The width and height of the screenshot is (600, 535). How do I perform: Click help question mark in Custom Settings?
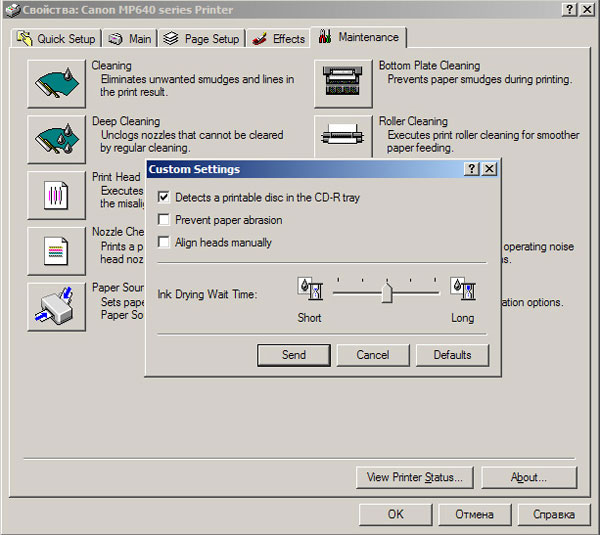[472, 169]
